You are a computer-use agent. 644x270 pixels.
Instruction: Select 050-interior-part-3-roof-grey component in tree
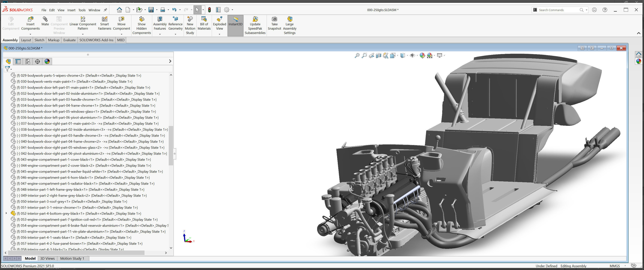74,201
